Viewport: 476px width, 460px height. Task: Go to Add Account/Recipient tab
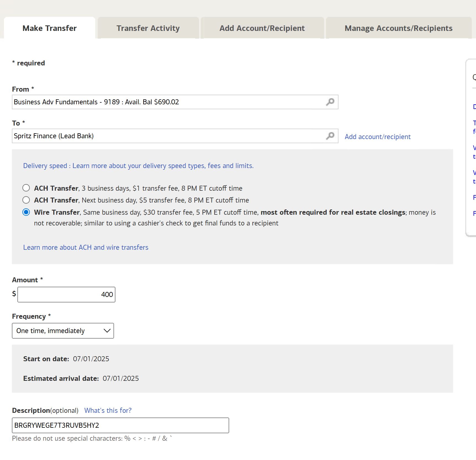[x=262, y=28]
